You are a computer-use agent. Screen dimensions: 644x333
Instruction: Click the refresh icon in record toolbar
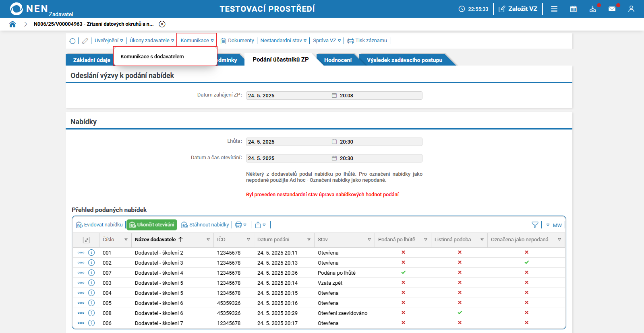tap(72, 41)
